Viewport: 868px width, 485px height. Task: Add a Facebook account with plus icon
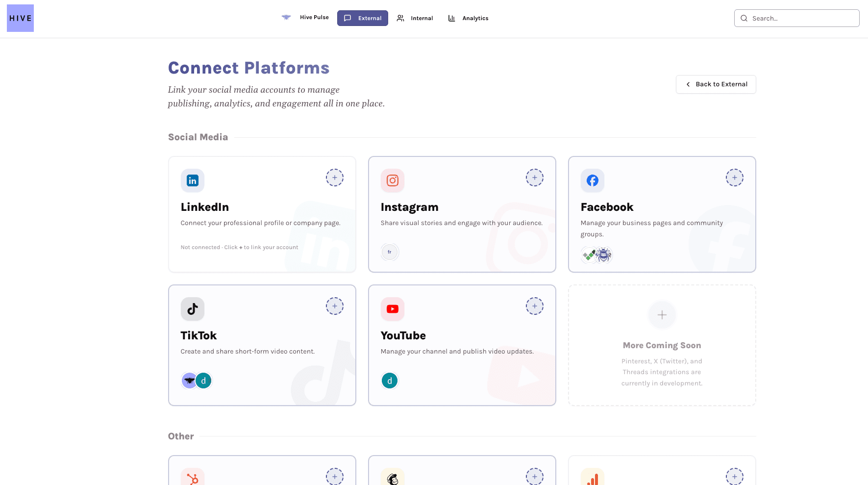[x=735, y=178]
